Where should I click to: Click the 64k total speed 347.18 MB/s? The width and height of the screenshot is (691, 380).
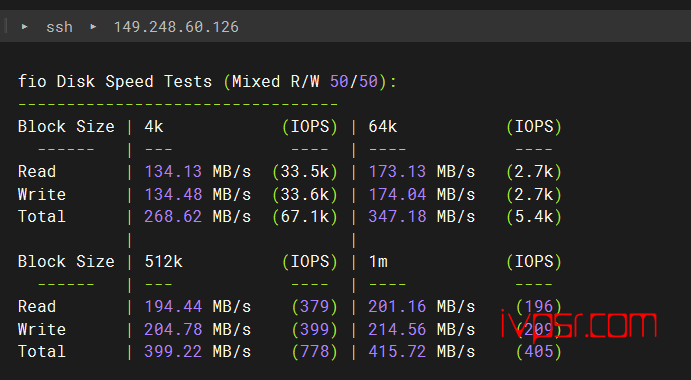(422, 216)
